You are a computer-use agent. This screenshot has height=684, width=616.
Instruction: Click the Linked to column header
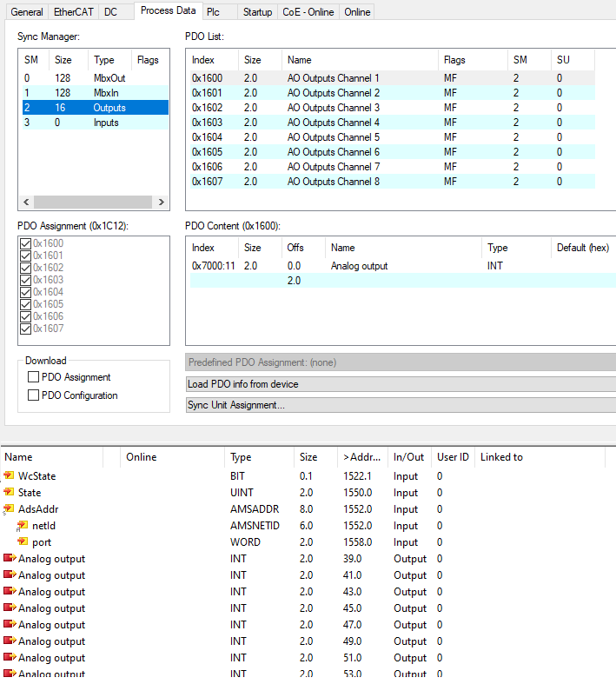(x=540, y=457)
